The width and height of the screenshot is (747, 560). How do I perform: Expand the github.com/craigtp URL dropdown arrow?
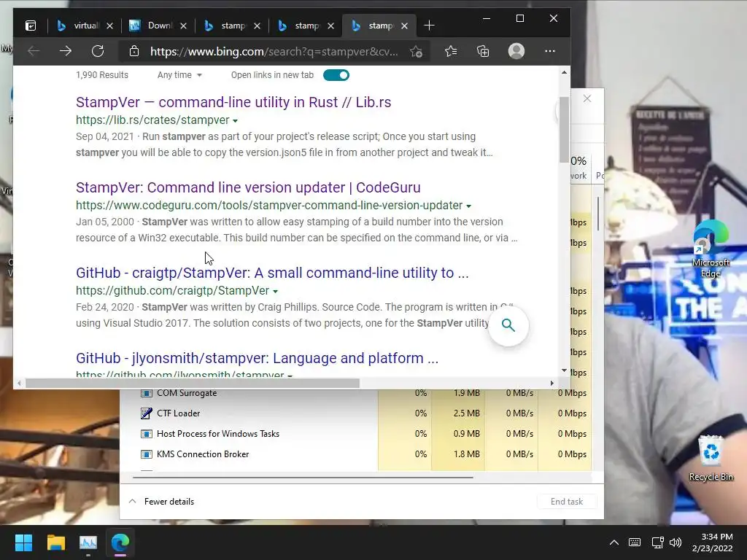tap(275, 292)
